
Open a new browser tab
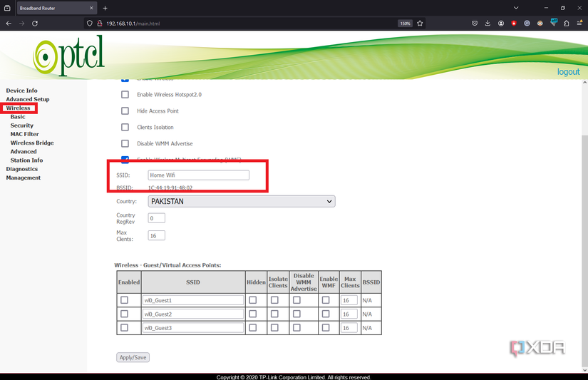[105, 8]
